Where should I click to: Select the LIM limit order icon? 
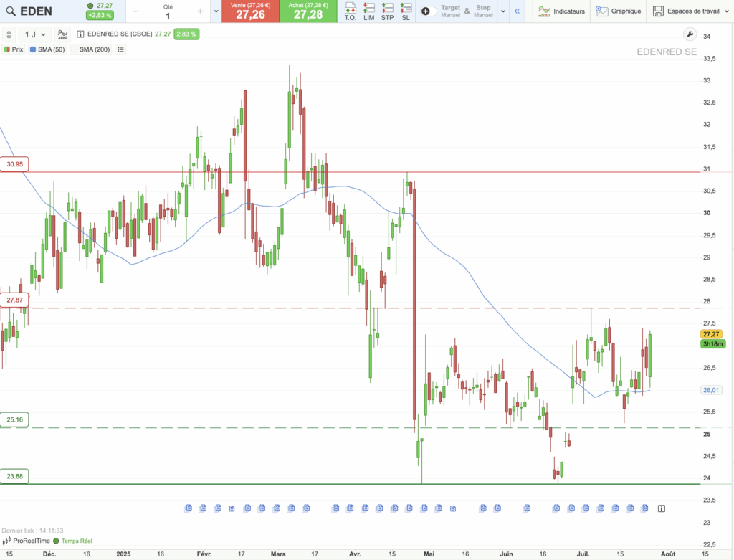tap(369, 11)
